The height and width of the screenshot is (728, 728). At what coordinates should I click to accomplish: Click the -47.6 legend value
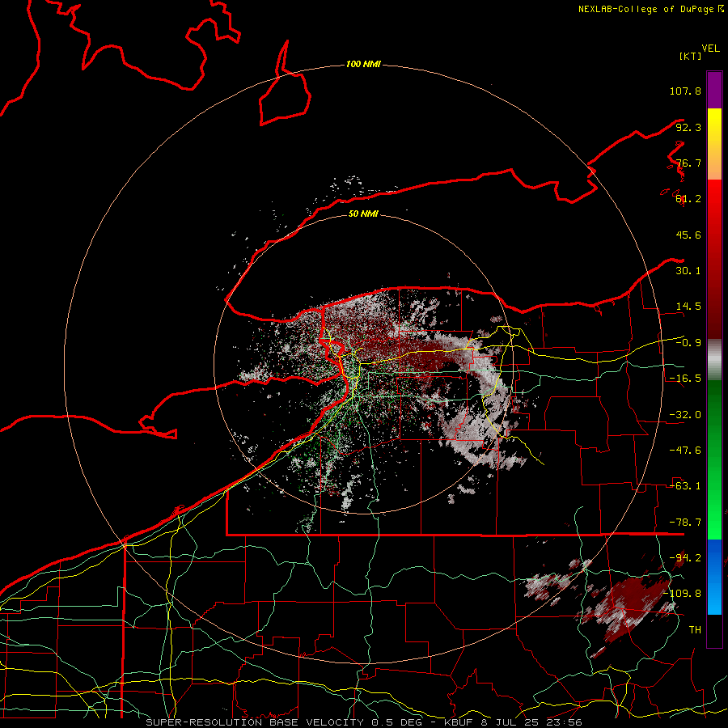[685, 451]
